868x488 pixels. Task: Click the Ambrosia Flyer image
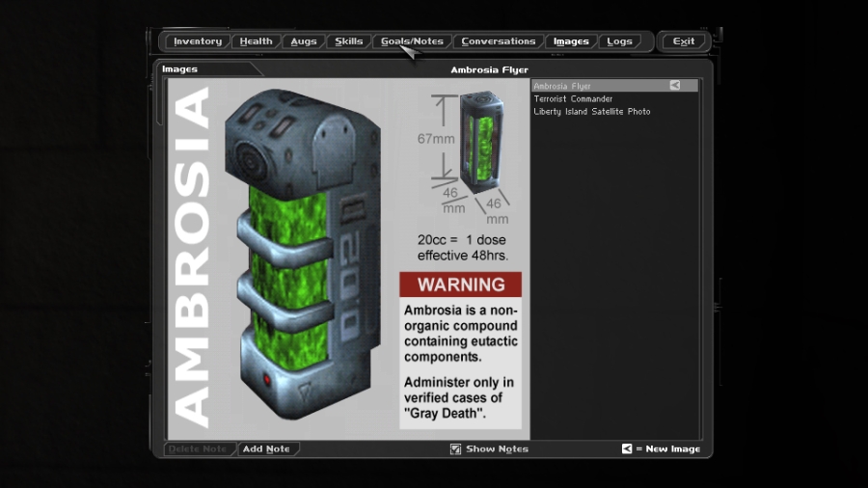click(x=349, y=258)
